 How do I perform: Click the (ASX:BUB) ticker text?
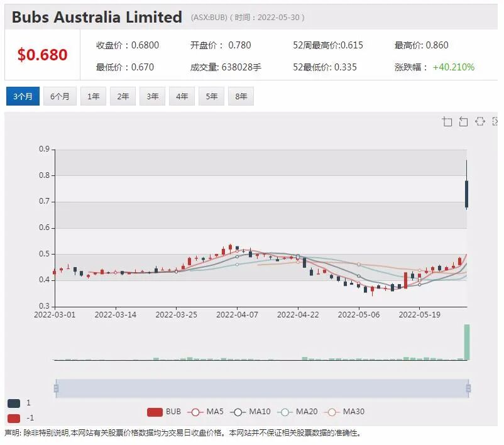[209, 18]
